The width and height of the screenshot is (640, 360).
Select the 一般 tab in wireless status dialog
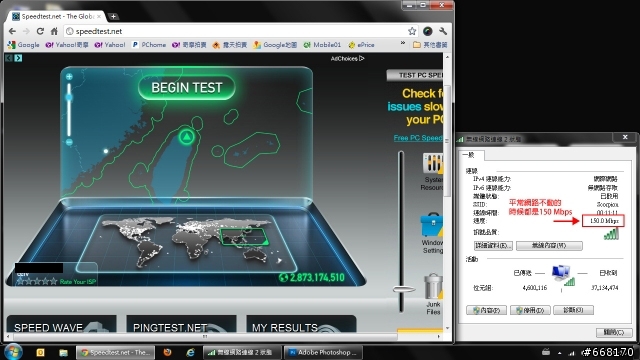point(471,155)
